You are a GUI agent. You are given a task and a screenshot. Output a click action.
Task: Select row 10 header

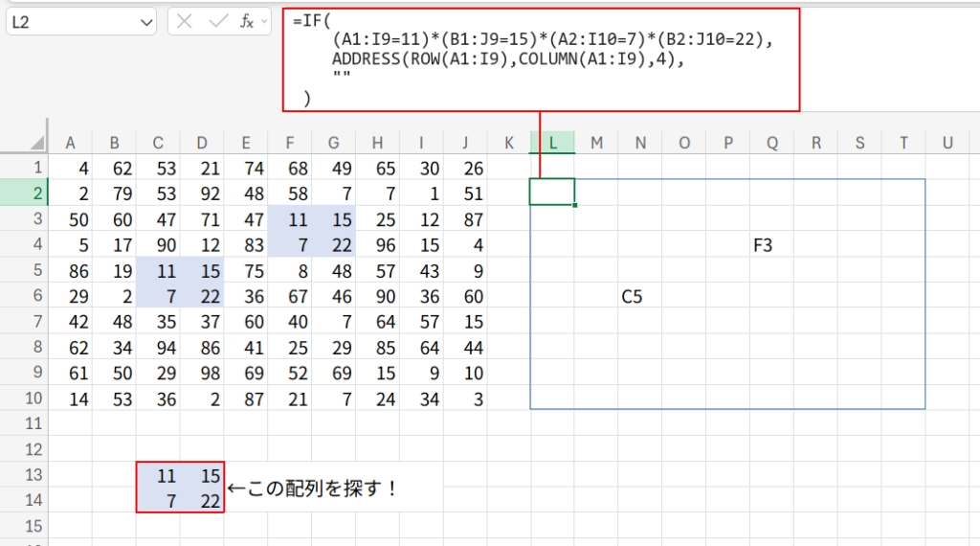point(24,398)
